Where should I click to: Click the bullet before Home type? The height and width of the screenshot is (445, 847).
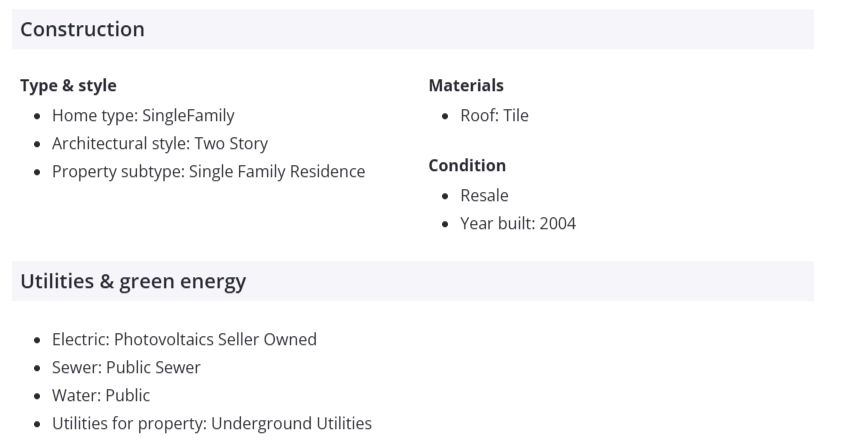click(x=37, y=116)
